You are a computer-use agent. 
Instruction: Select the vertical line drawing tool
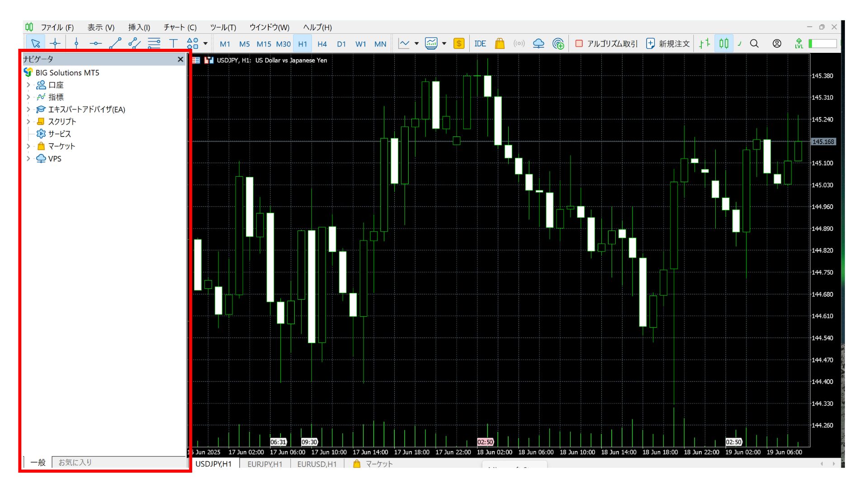coord(76,43)
